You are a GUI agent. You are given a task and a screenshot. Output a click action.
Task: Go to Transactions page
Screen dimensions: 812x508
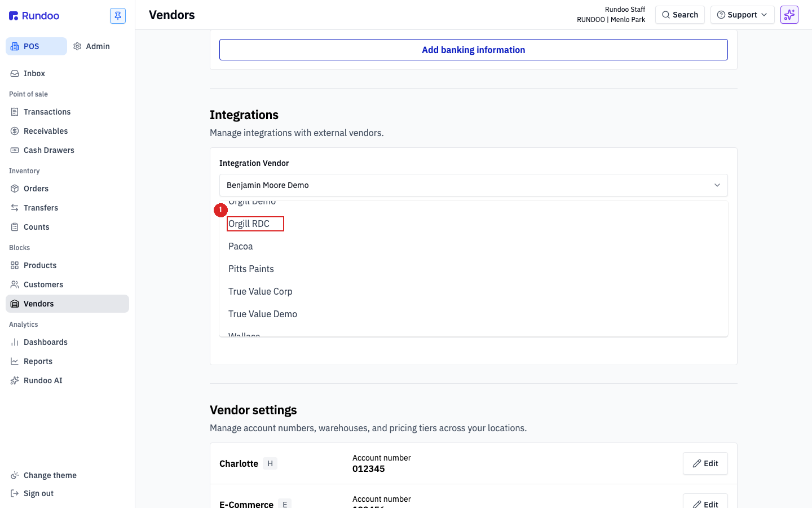67,112
